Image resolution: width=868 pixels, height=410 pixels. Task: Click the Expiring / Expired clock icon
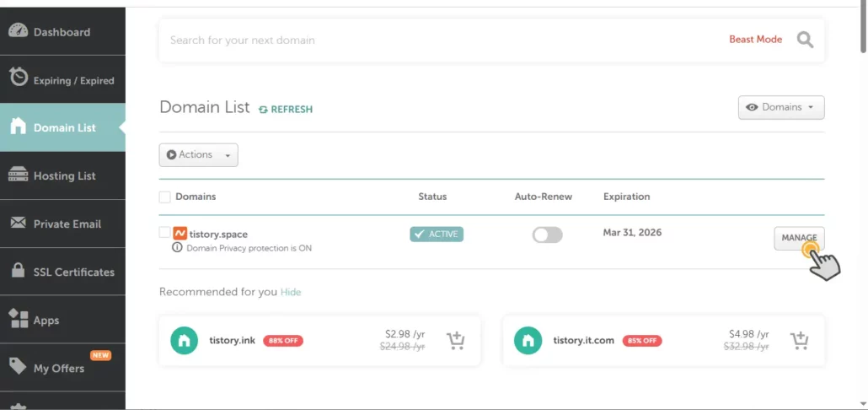(19, 78)
